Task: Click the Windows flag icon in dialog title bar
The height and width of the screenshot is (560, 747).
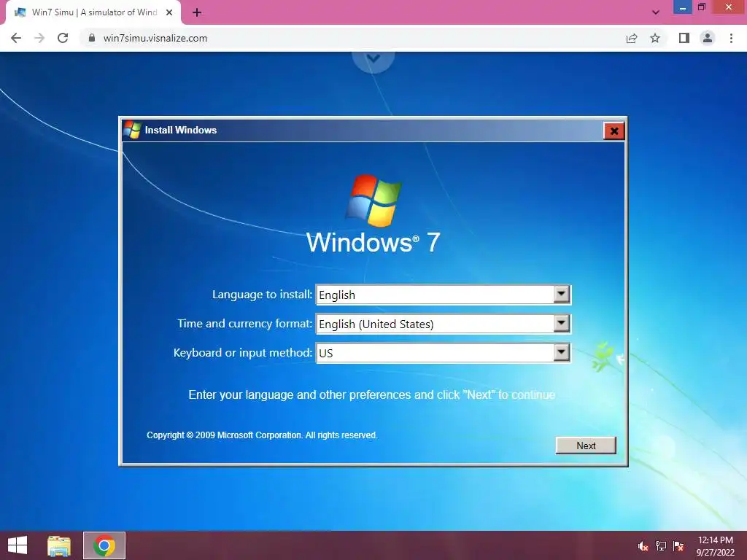Action: click(132, 130)
